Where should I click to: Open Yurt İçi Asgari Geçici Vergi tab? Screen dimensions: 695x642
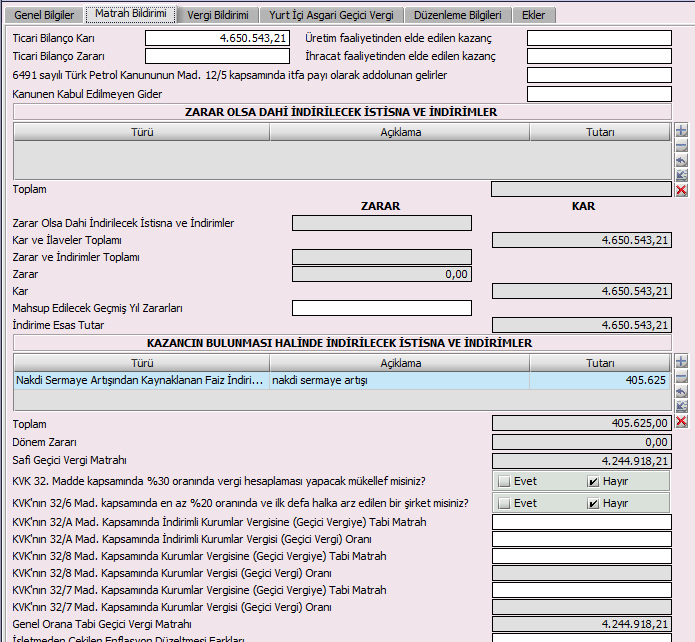[331, 15]
